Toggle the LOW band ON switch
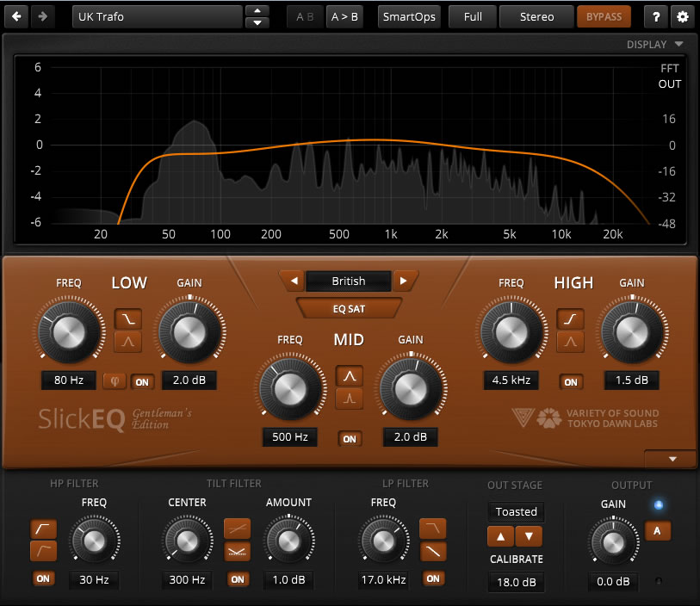Screen dimensions: 700x606 point(142,382)
